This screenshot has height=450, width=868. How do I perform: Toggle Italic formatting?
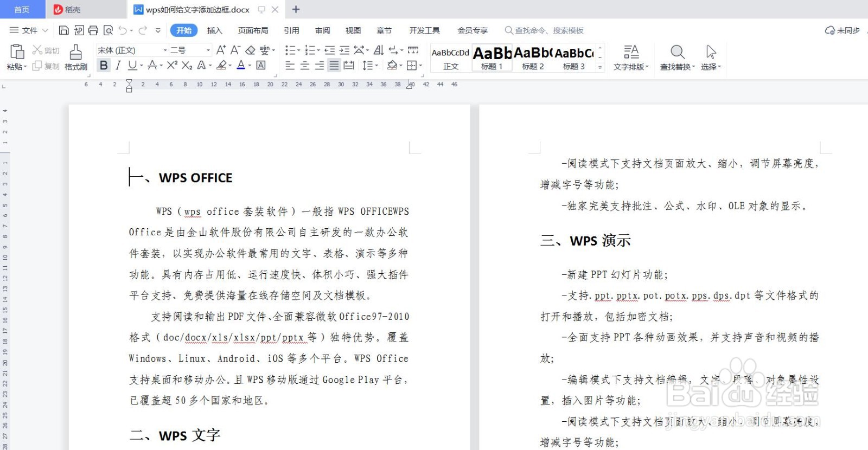point(118,66)
